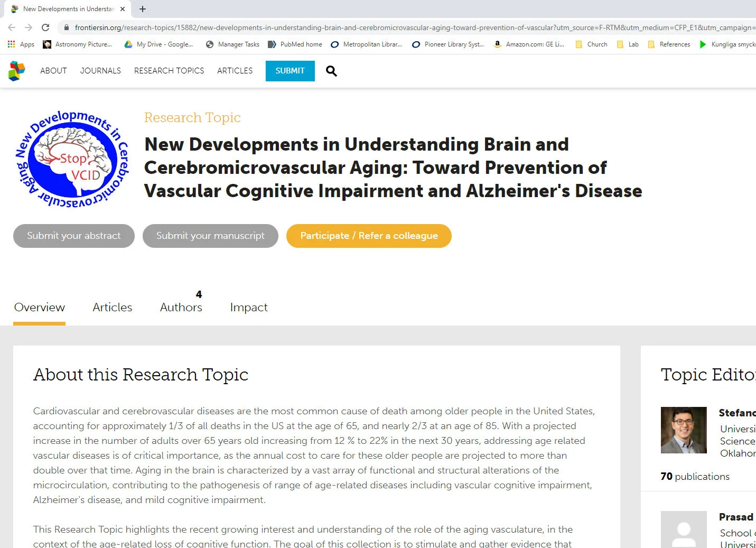Click Participate / Refer a colleague button
Screen dimensions: 756x548
(369, 236)
